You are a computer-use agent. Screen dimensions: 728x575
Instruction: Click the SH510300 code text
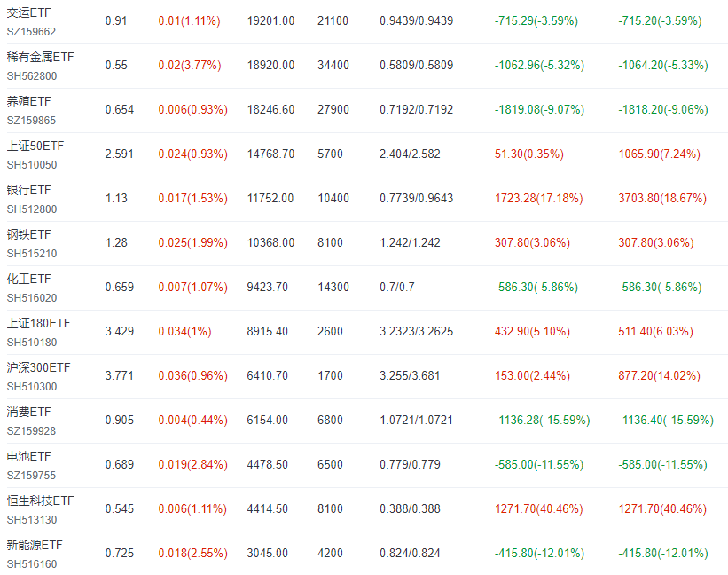(32, 386)
